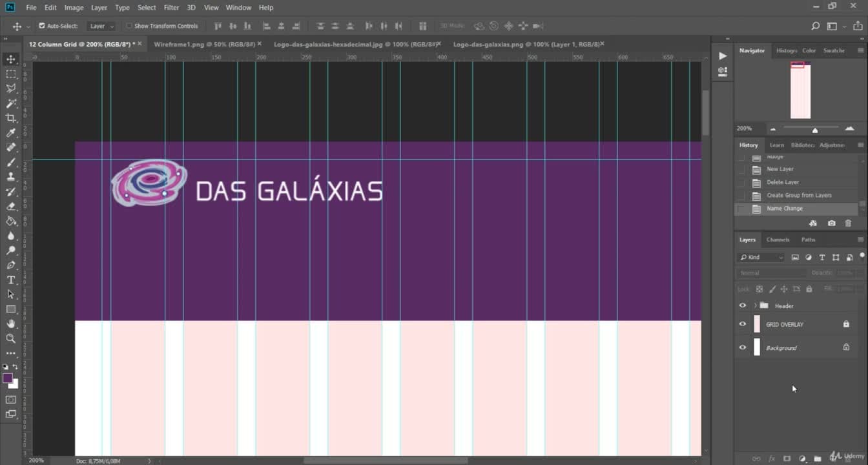Select the History Brush tool

point(11,192)
